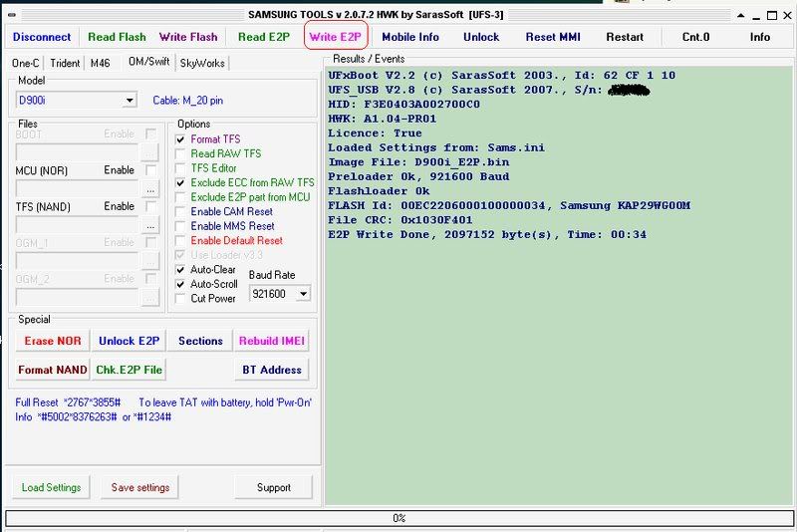797x532 pixels.
Task: Click the Unlock E2P button
Action: point(130,341)
